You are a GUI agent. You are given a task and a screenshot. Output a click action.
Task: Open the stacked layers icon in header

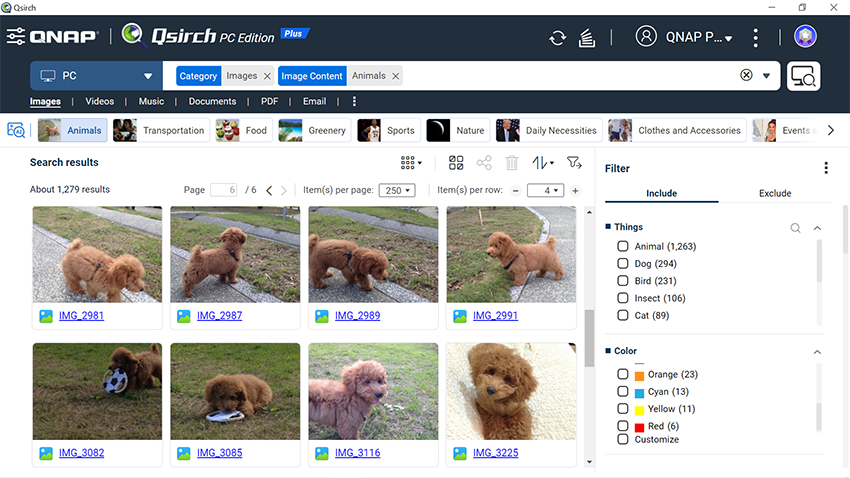point(587,38)
